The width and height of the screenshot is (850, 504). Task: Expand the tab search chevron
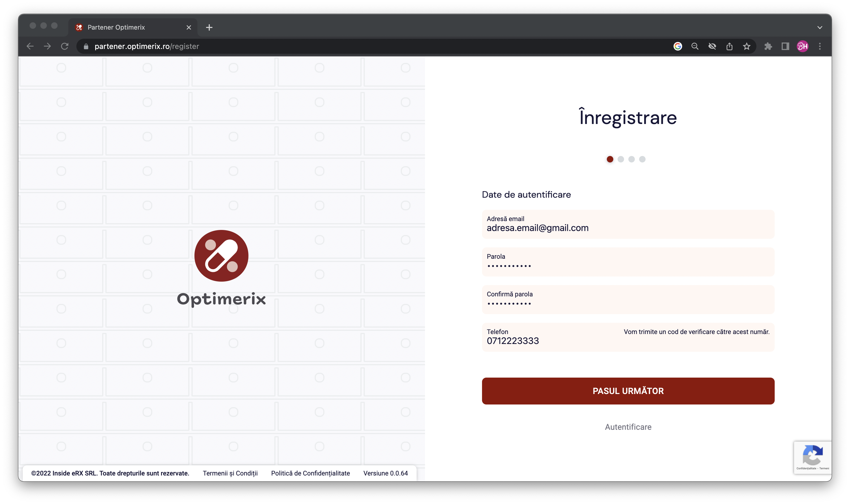click(820, 27)
